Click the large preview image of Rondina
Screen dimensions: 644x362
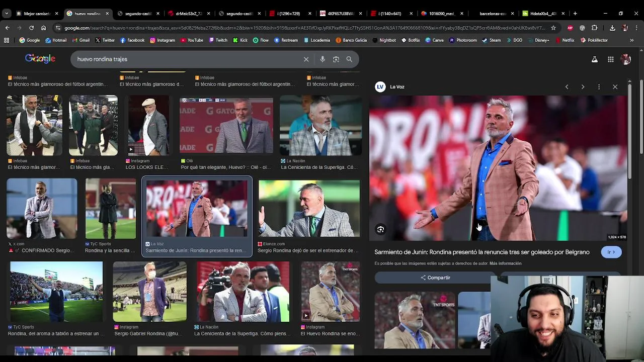(498, 168)
